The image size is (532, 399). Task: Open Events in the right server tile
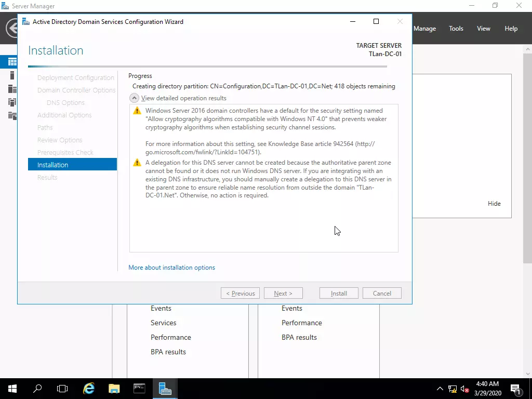click(292, 308)
